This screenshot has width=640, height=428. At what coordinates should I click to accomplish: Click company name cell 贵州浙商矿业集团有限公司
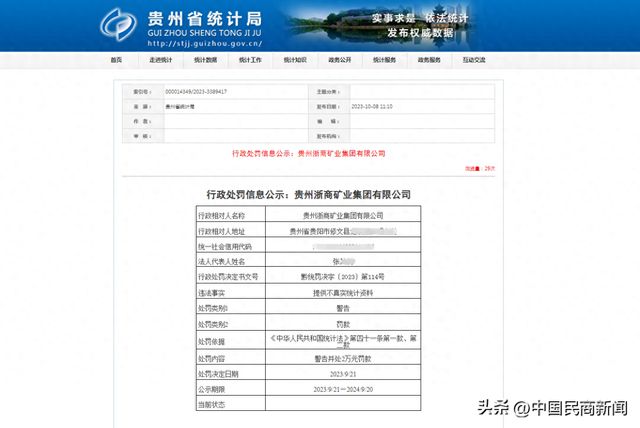pyautogui.click(x=343, y=215)
